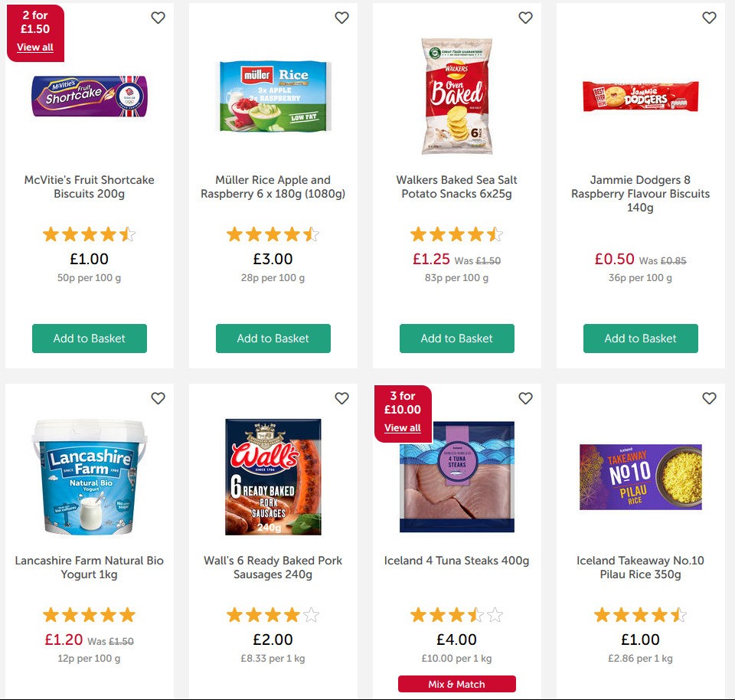Open the Iceland 4 Tuna Steaks product title link
The image size is (735, 700).
tap(456, 561)
